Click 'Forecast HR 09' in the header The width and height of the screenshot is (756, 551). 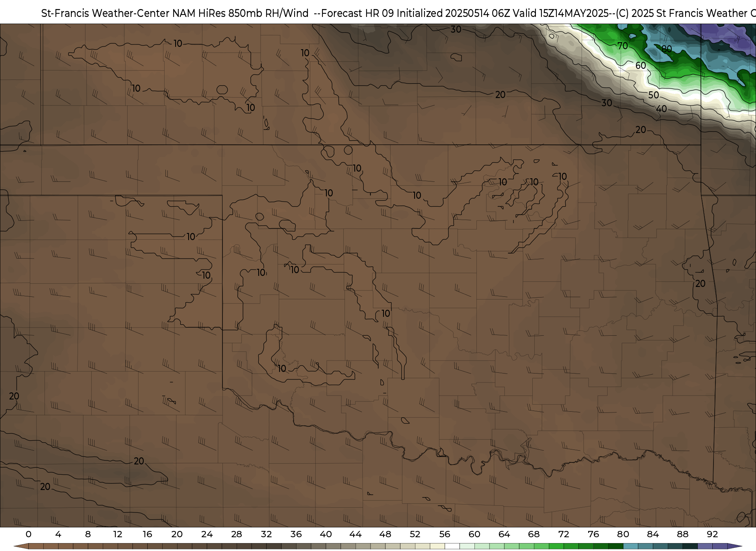[x=358, y=13]
